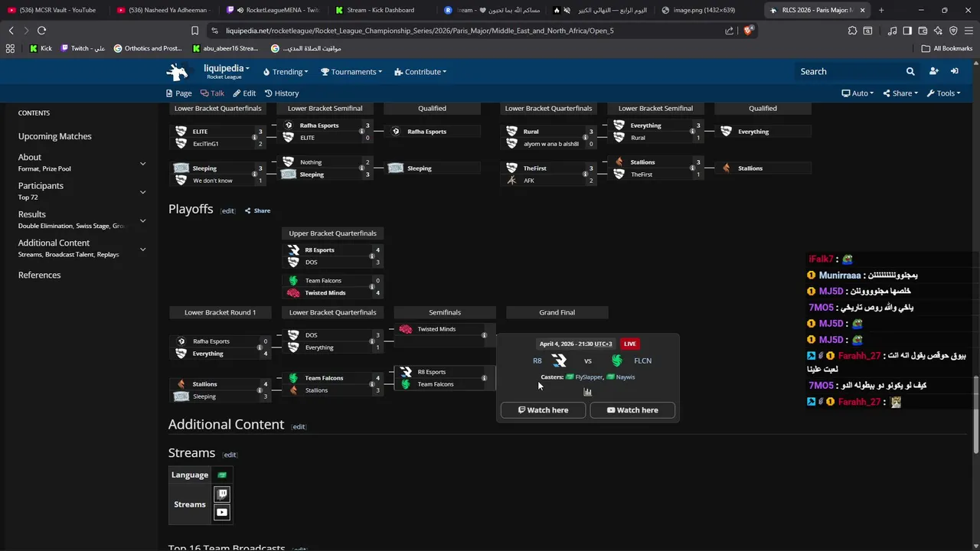
Task: Open the YouTube stream icon in Streams table
Action: (222, 513)
